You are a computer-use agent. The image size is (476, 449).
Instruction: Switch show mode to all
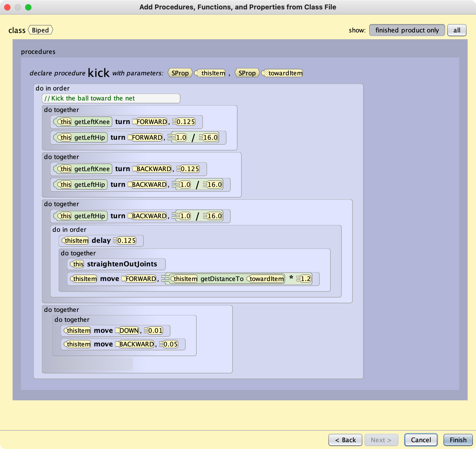coord(457,30)
